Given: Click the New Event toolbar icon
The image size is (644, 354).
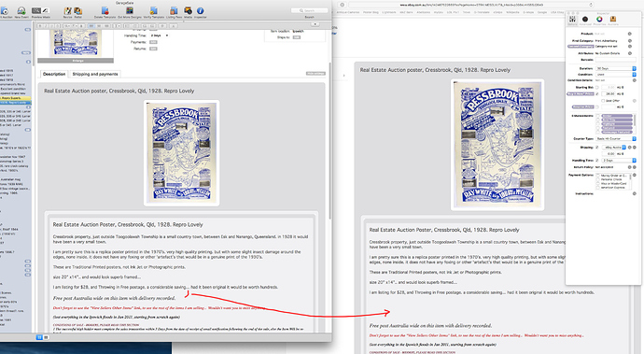Looking at the screenshot, I should click(21, 10).
